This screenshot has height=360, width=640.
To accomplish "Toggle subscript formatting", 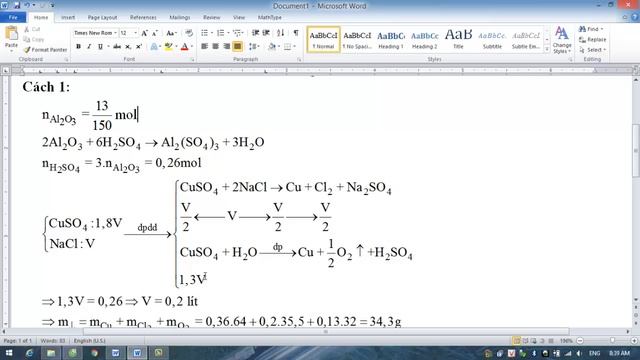I will [x=128, y=47].
